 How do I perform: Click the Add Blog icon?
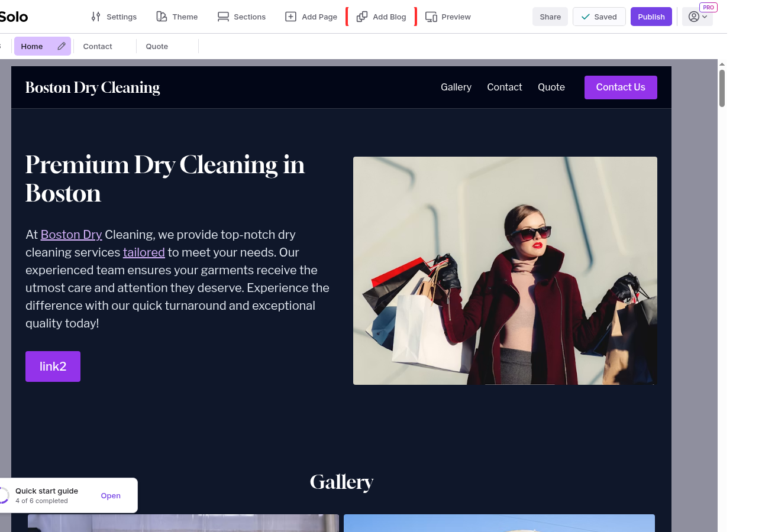[362, 17]
